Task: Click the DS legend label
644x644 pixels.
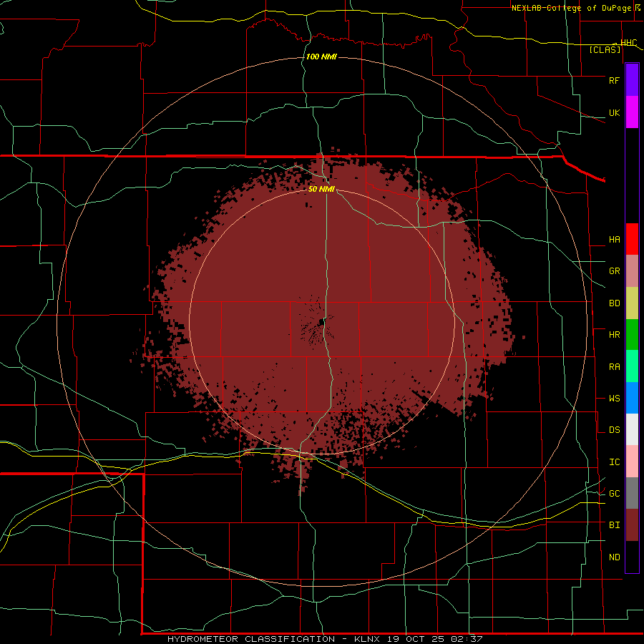Action: point(614,430)
